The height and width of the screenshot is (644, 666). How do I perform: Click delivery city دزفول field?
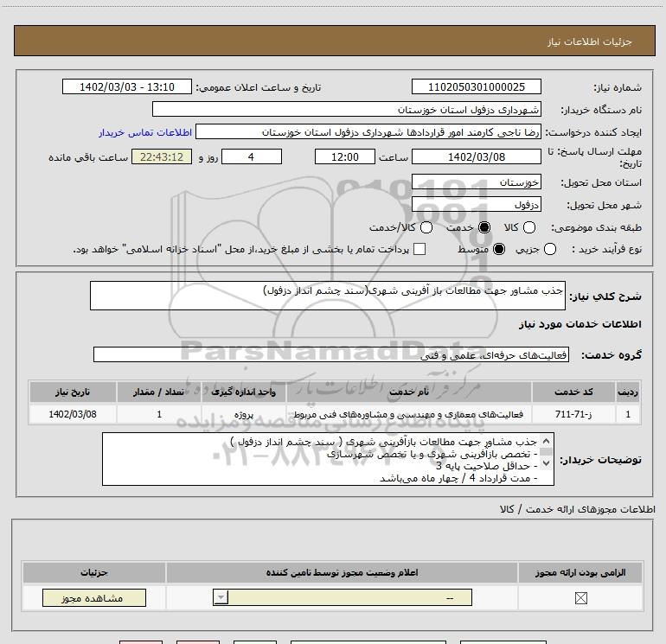pyautogui.click(x=476, y=205)
